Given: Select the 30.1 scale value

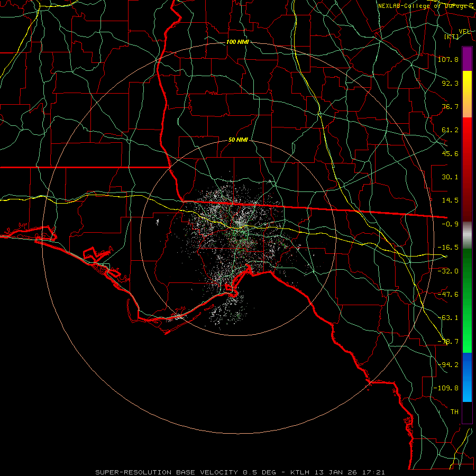Looking at the screenshot, I should pos(450,177).
